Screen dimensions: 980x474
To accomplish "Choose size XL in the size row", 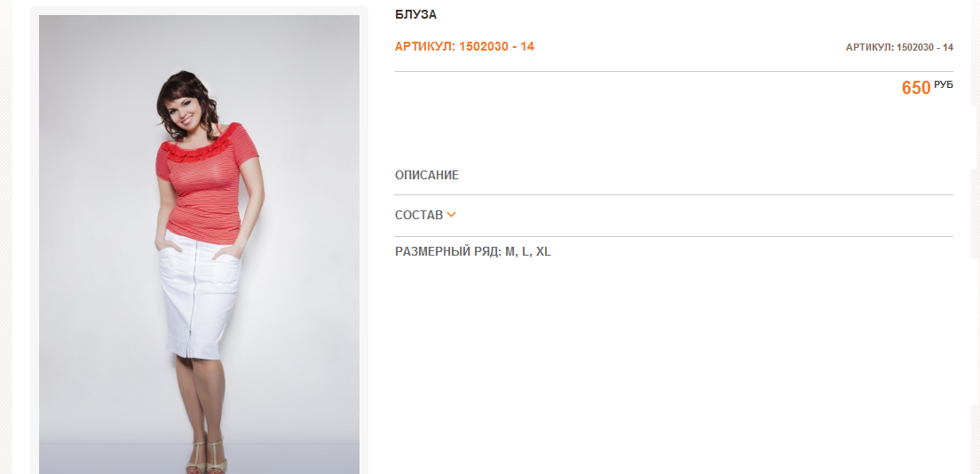I will point(543,252).
